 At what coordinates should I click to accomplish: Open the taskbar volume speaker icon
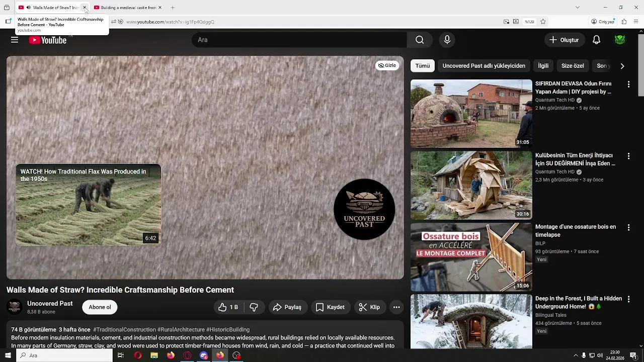tap(600, 355)
